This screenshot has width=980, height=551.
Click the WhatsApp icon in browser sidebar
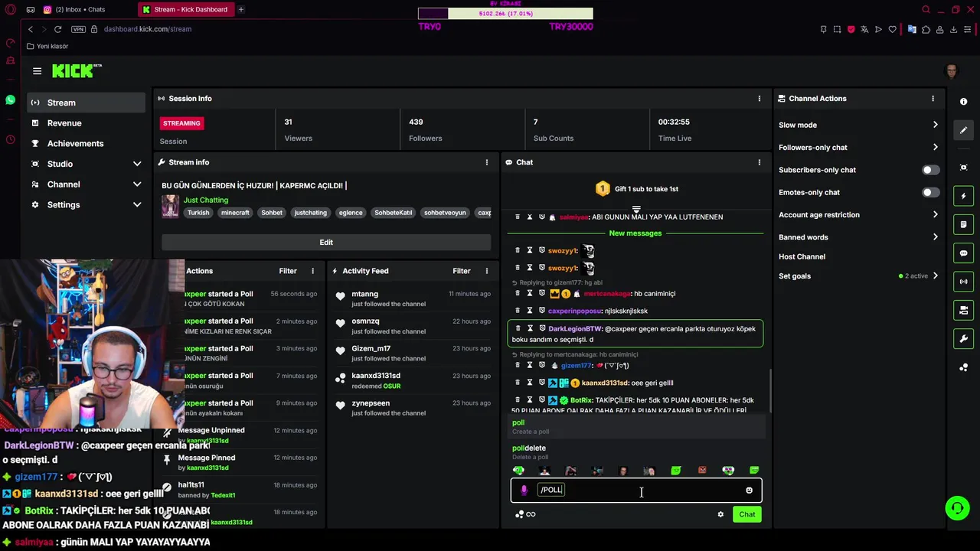point(10,100)
